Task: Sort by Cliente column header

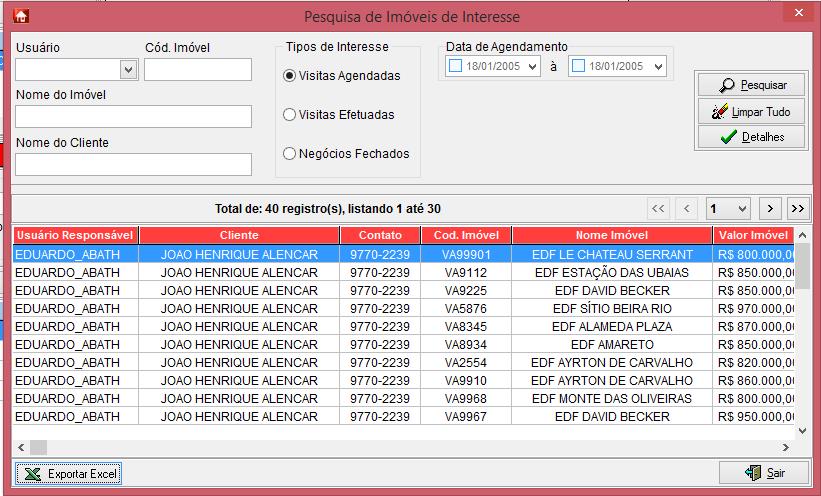Action: 239,235
